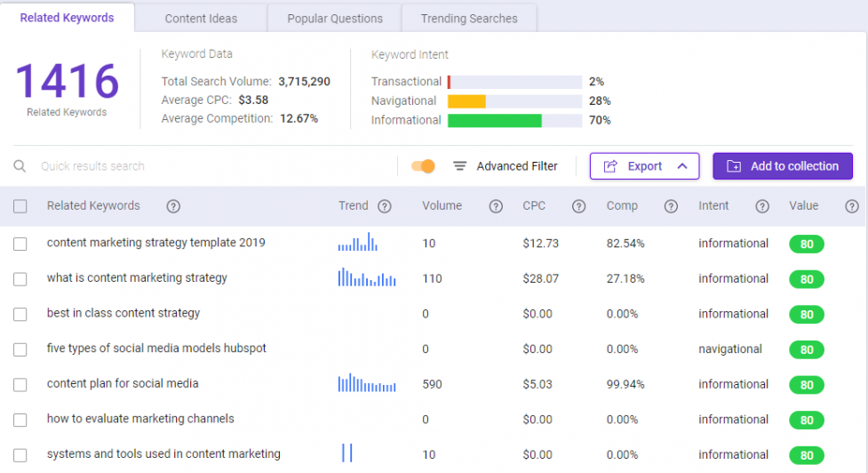Click the Intent column help icon
Image resolution: width=868 pixels, height=473 pixels.
(x=762, y=206)
